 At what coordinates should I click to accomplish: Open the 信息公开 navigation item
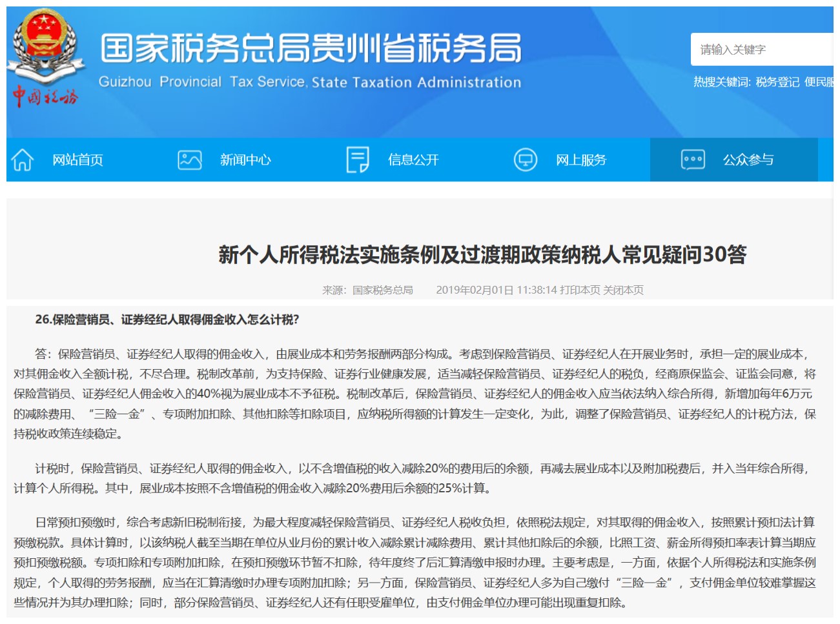(413, 160)
